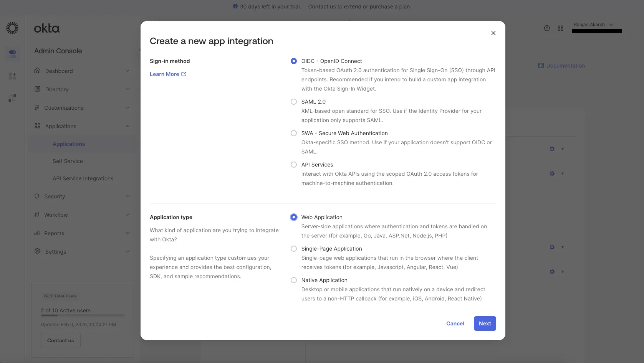644x363 pixels.
Task: Click the Directory icon
Action: 37,89
